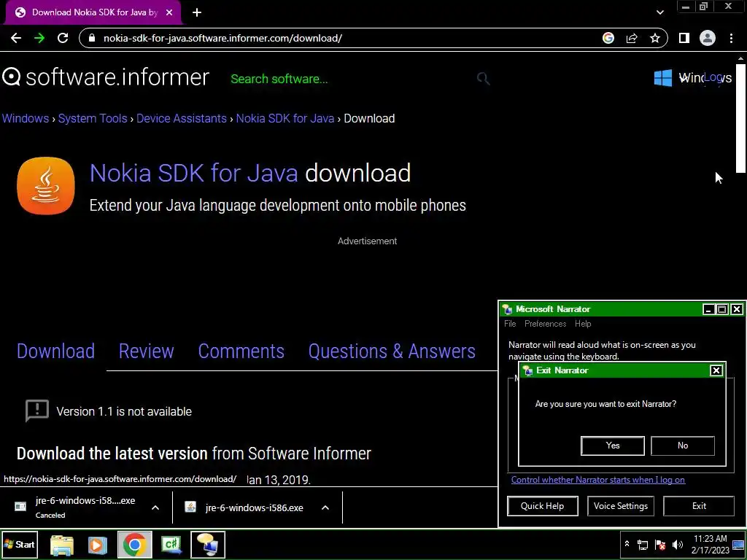Reload the current page
The height and width of the screenshot is (560, 747).
[63, 39]
